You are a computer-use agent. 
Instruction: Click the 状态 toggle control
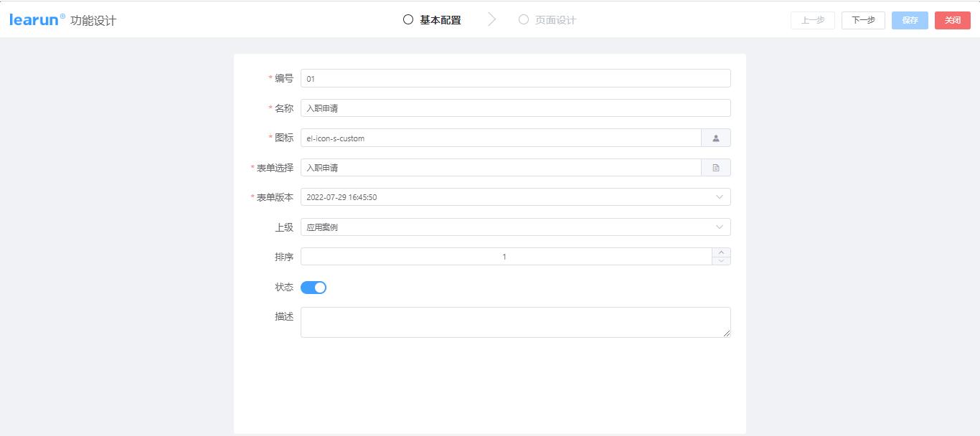[314, 287]
